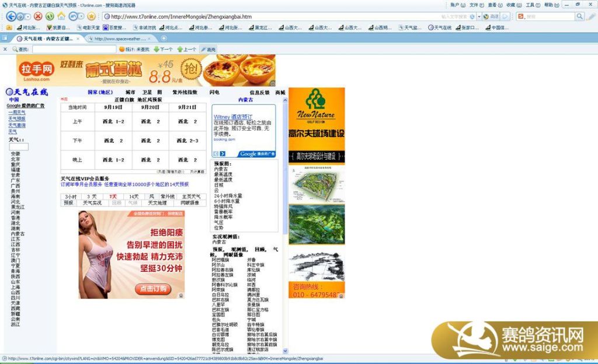
Task: Toggle the 高速 speed mode button
Action: 492,16
